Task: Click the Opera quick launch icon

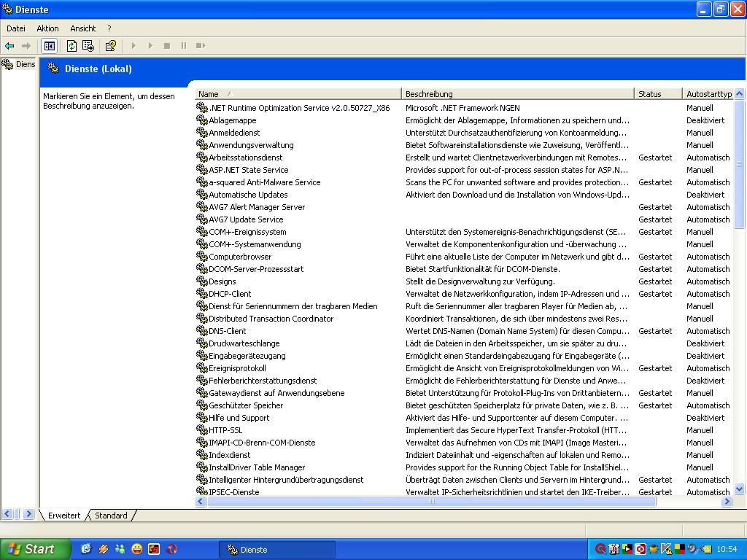Action: 171,549
